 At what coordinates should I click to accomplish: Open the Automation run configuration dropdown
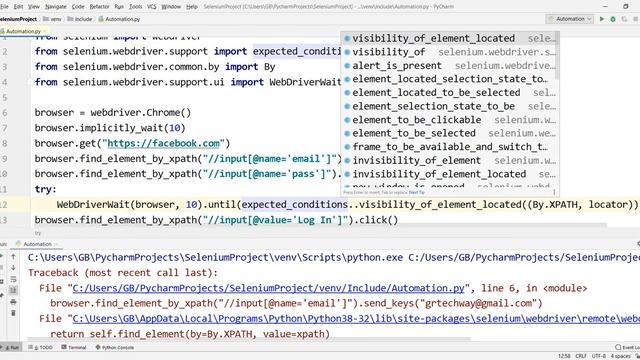(570, 19)
